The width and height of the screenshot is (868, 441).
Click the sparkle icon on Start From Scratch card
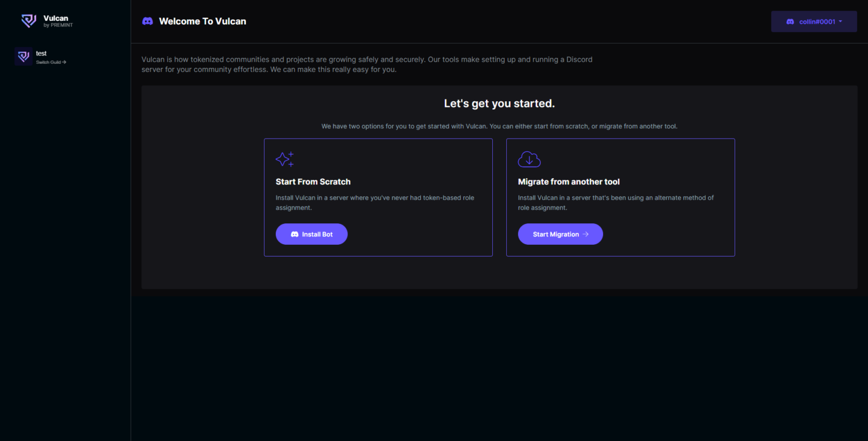(285, 159)
